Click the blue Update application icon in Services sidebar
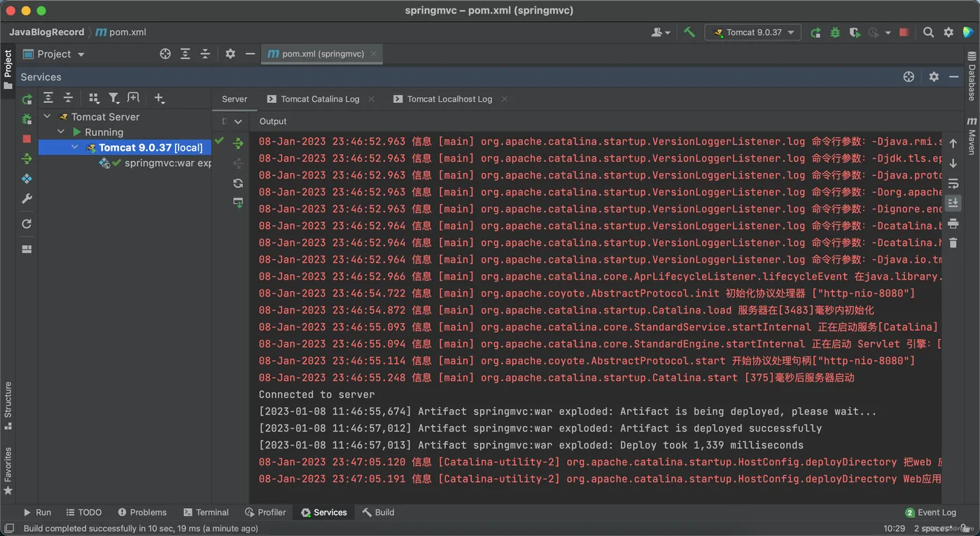 [x=27, y=179]
